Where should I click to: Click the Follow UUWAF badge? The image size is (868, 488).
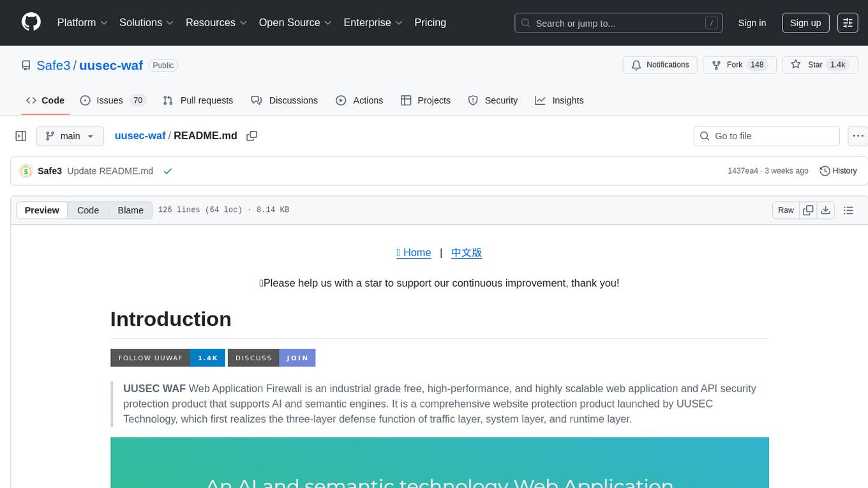(x=168, y=358)
